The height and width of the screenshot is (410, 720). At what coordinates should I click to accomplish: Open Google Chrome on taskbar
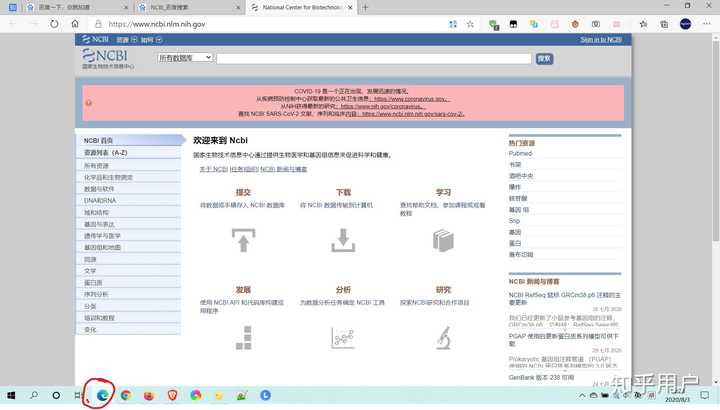pos(126,395)
